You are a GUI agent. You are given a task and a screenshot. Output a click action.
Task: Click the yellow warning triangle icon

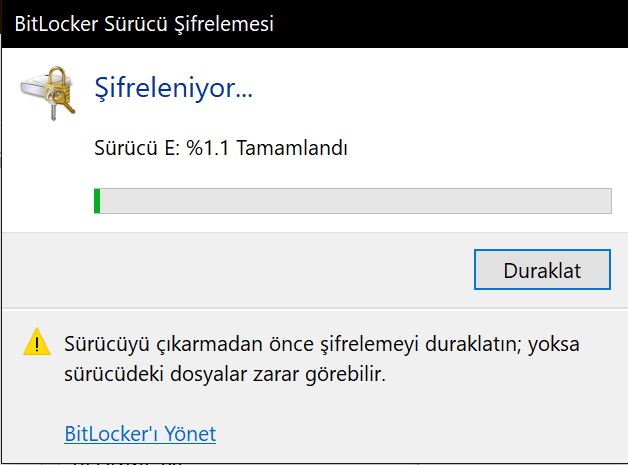38,344
